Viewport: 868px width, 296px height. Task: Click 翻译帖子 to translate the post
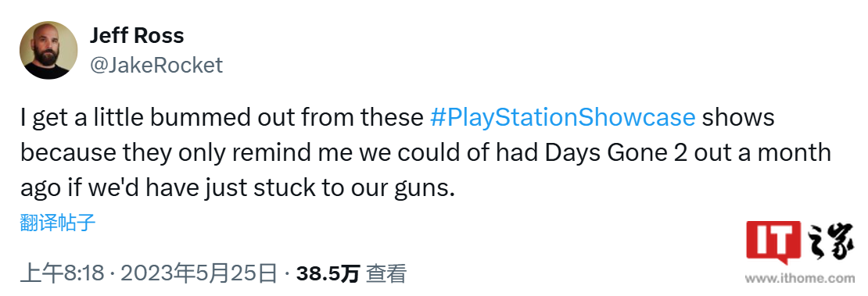click(58, 223)
